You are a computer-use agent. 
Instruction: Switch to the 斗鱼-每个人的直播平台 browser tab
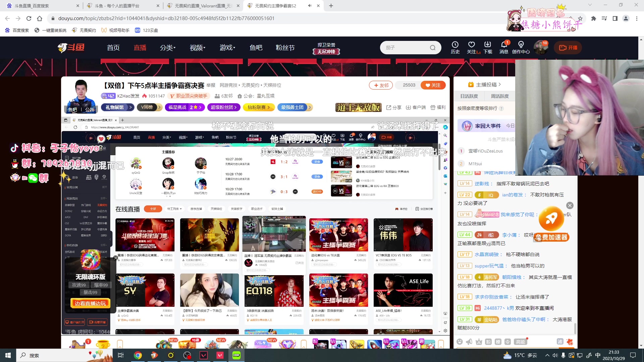122,6
